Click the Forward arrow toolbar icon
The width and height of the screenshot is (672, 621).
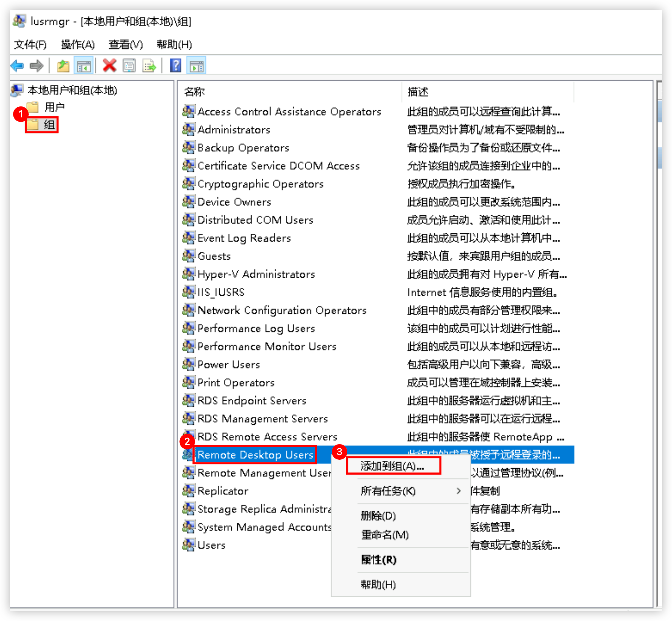coord(36,66)
